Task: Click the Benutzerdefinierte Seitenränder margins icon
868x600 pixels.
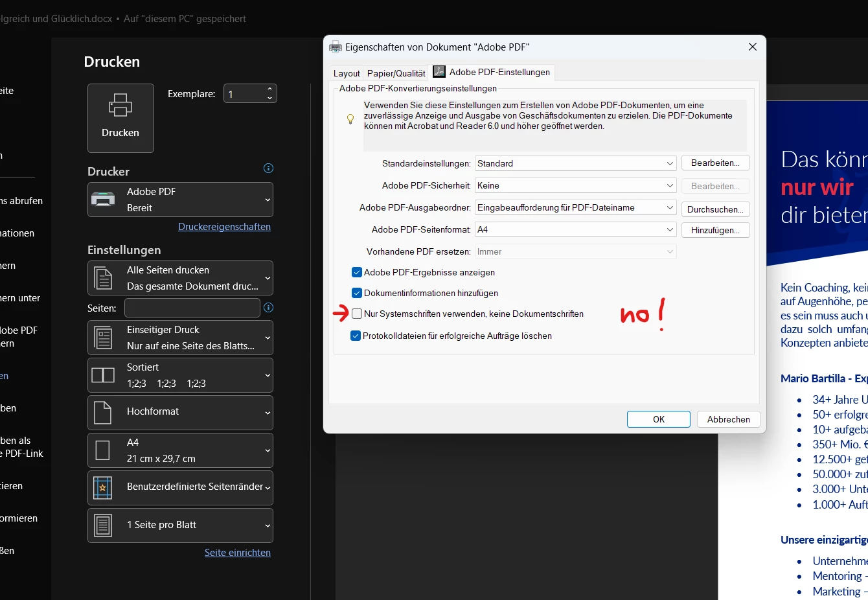Action: click(x=103, y=488)
